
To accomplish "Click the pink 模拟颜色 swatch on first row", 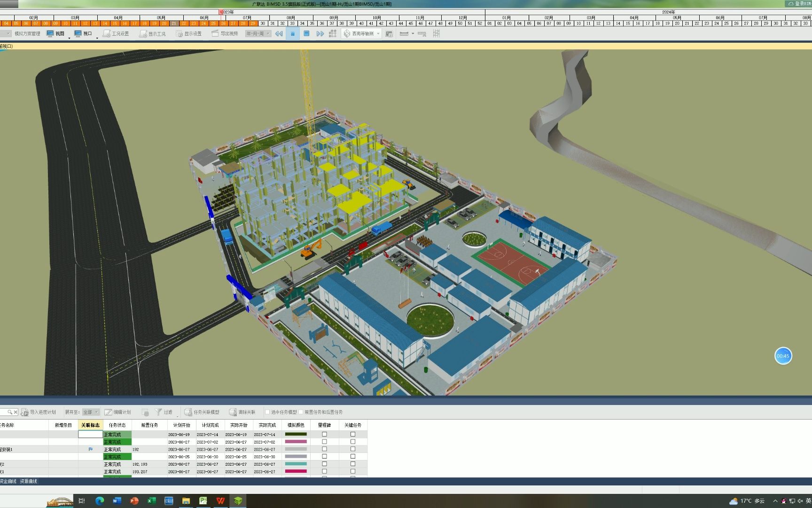I will 296,442.
